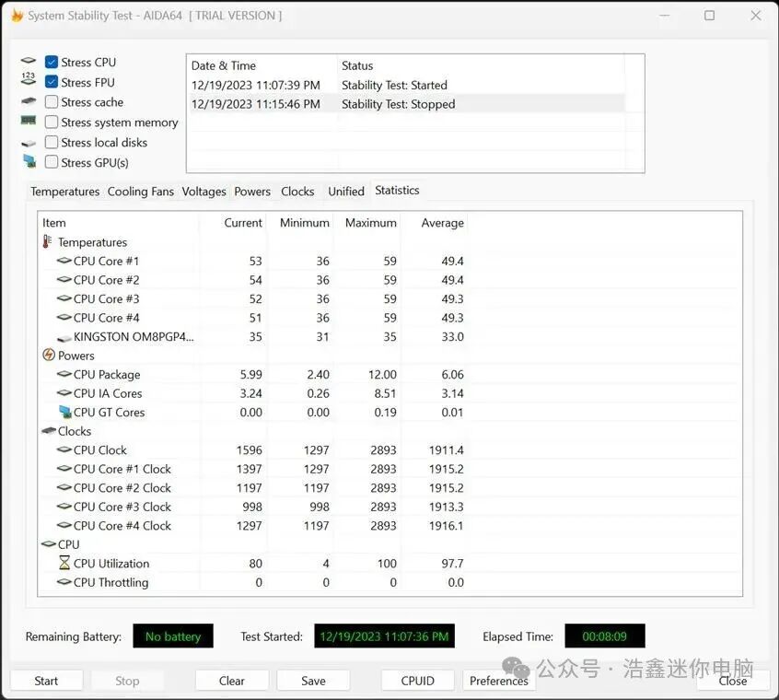This screenshot has height=700, width=779.
Task: Enable the Stress cache checkbox
Action: (x=52, y=102)
